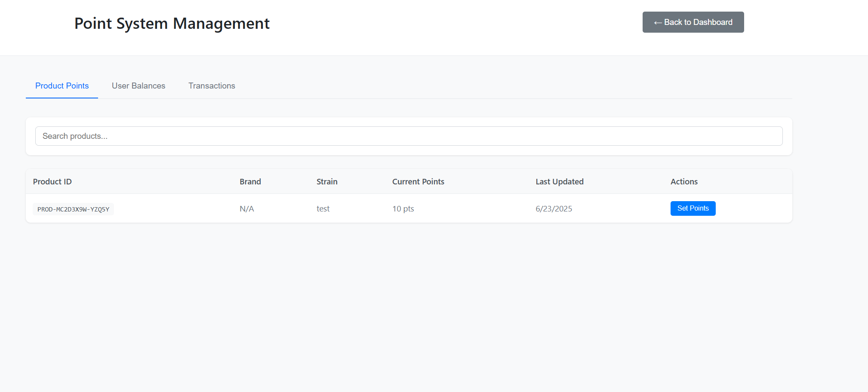Open the Transactions tab
Screen dimensions: 868x392
(212, 86)
